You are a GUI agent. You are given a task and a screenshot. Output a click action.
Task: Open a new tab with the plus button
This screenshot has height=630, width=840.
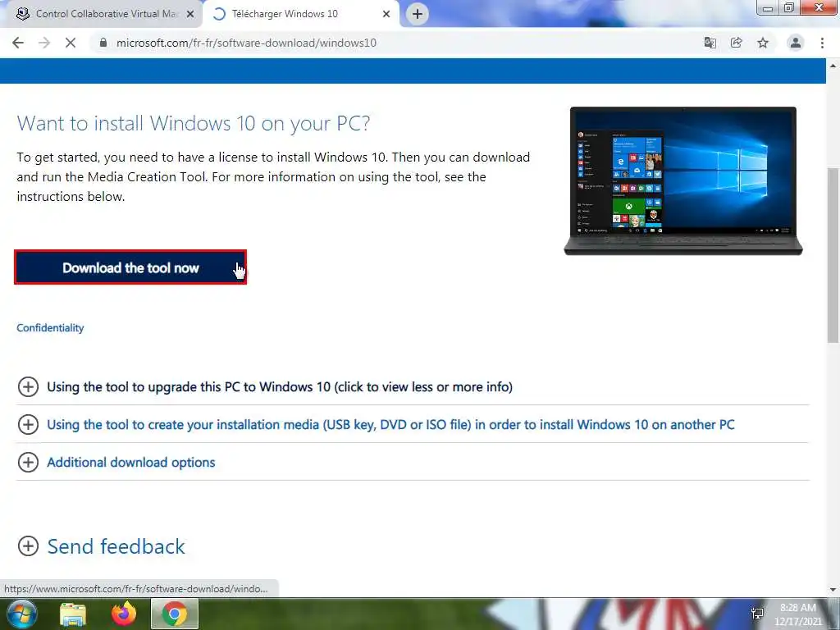click(418, 14)
